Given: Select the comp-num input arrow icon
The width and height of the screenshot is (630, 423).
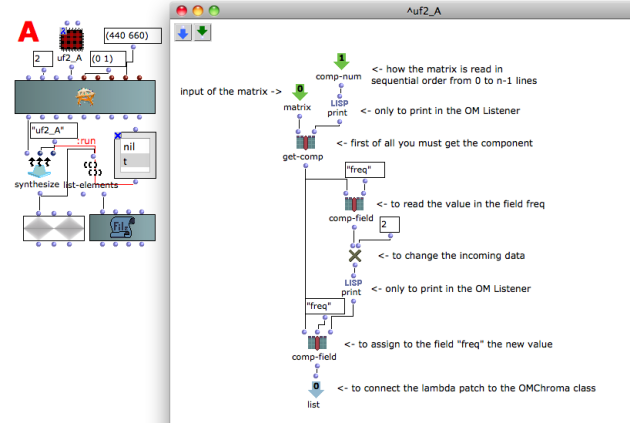Looking at the screenshot, I should pyautogui.click(x=341, y=61).
